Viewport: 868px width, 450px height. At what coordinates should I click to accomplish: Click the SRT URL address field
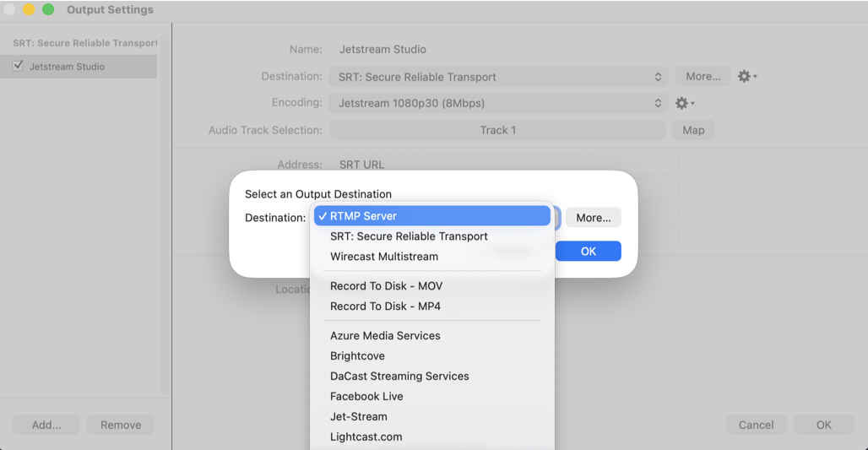(x=504, y=165)
